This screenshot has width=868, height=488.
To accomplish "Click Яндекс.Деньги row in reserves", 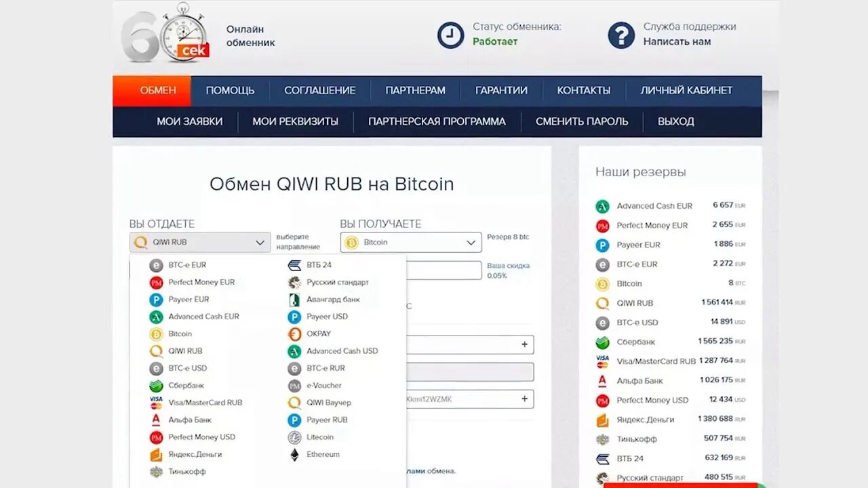I will point(671,420).
